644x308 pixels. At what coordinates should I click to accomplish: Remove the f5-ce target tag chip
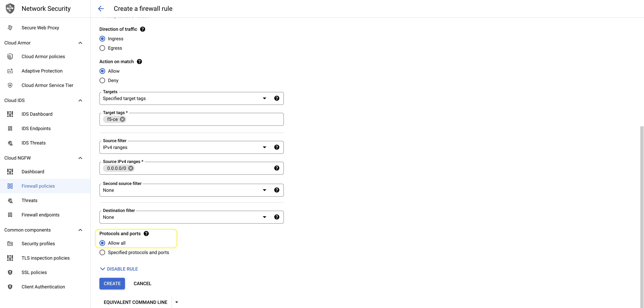pos(122,119)
